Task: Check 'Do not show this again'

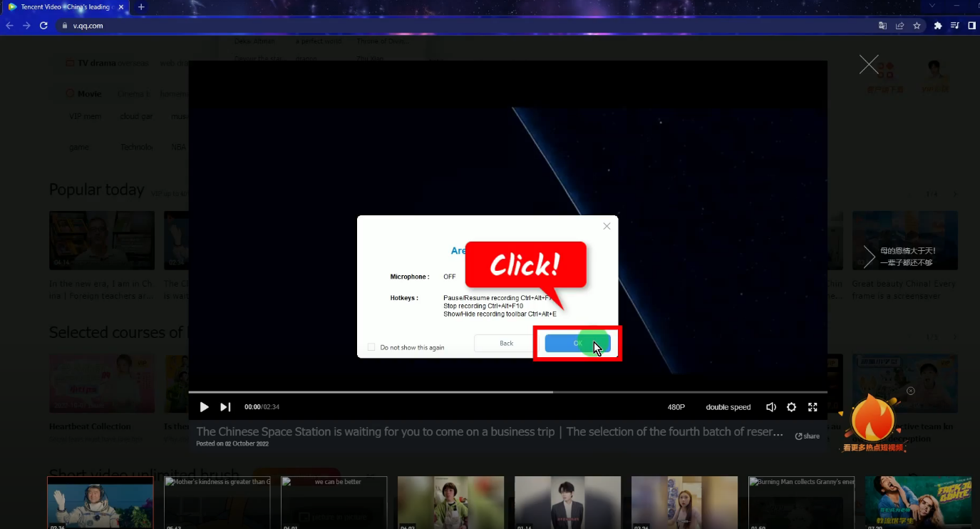Action: click(371, 347)
